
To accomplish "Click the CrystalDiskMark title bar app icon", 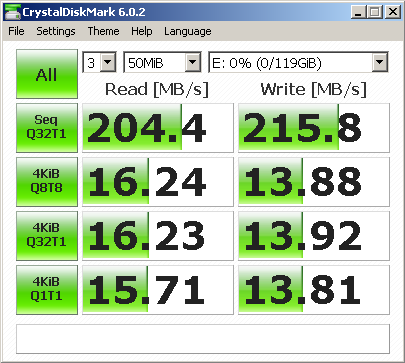I will [12, 12].
